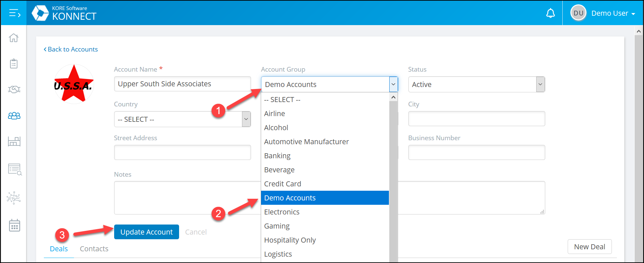Switch to the Contacts tab
The image size is (644, 263).
[94, 249]
